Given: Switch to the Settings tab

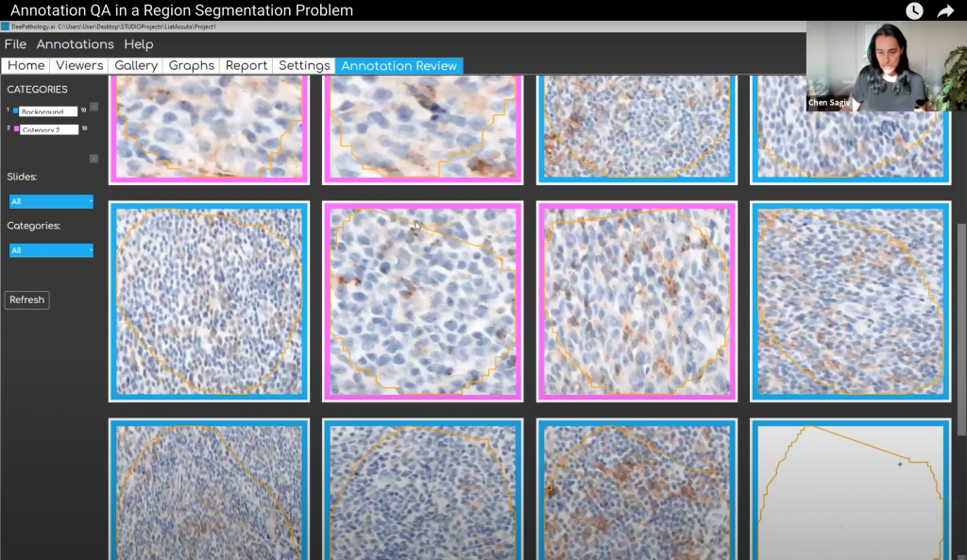Looking at the screenshot, I should 303,65.
